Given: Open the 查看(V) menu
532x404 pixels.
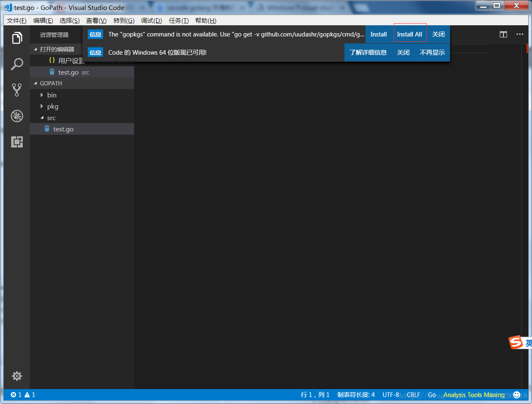Looking at the screenshot, I should [96, 21].
